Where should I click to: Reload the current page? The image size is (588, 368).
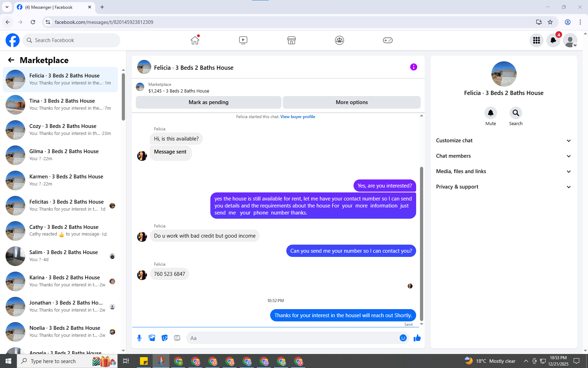pyautogui.click(x=33, y=22)
